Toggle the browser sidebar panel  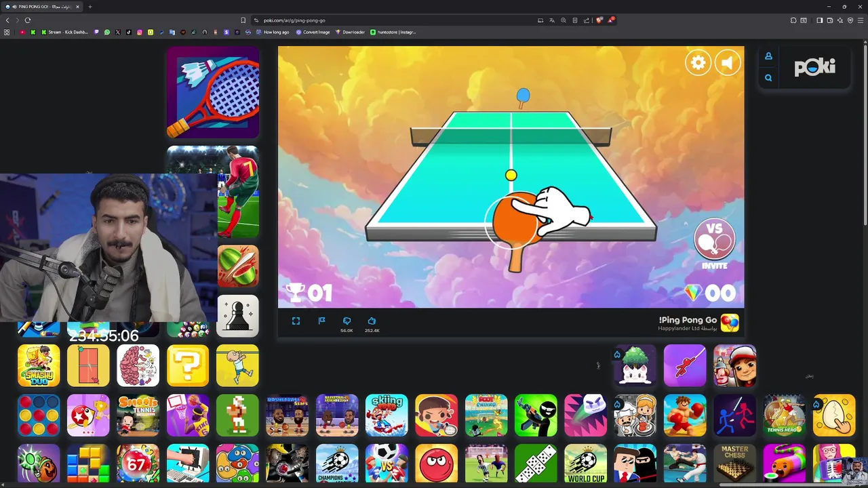pos(820,20)
